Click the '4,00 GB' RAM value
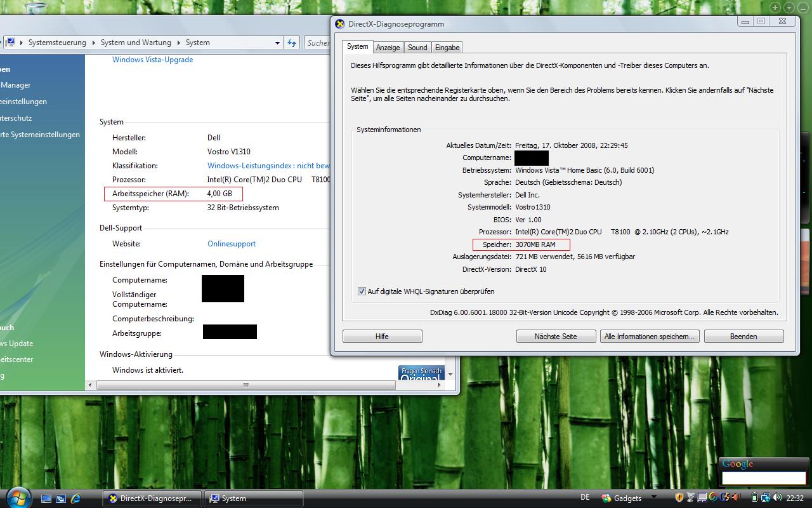Screen dimensions: 812x508 (x=219, y=194)
